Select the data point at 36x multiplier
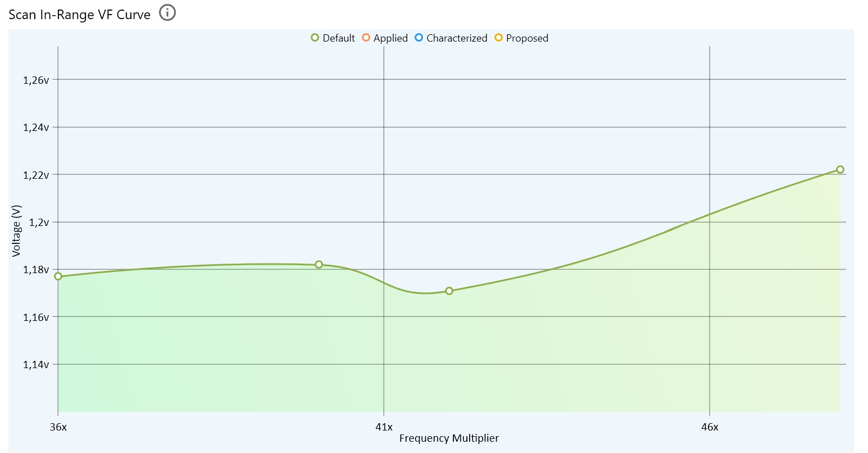This screenshot has width=868, height=453. coord(58,277)
